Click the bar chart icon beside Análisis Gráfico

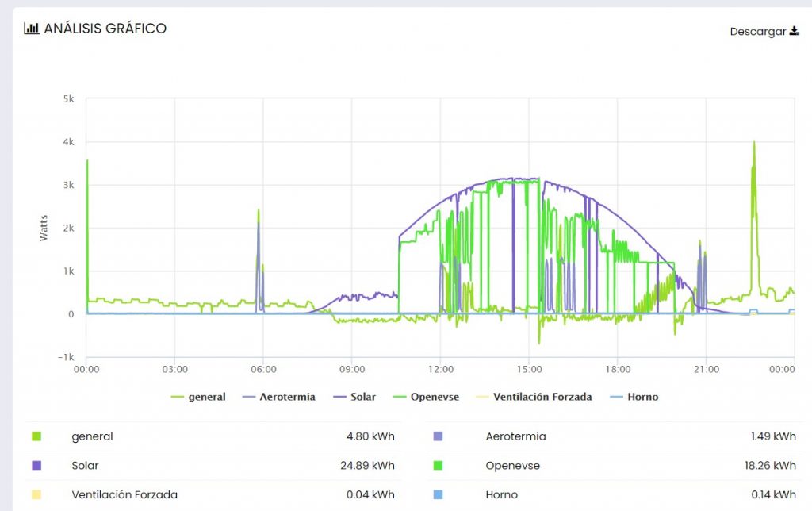click(x=32, y=29)
